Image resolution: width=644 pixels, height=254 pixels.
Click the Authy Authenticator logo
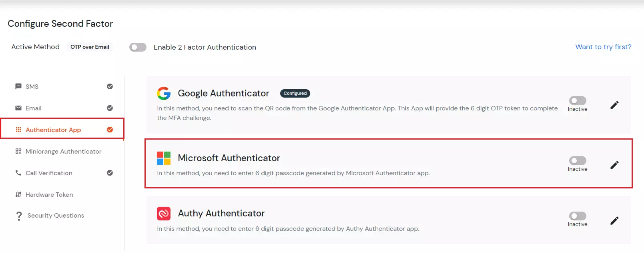[163, 213]
